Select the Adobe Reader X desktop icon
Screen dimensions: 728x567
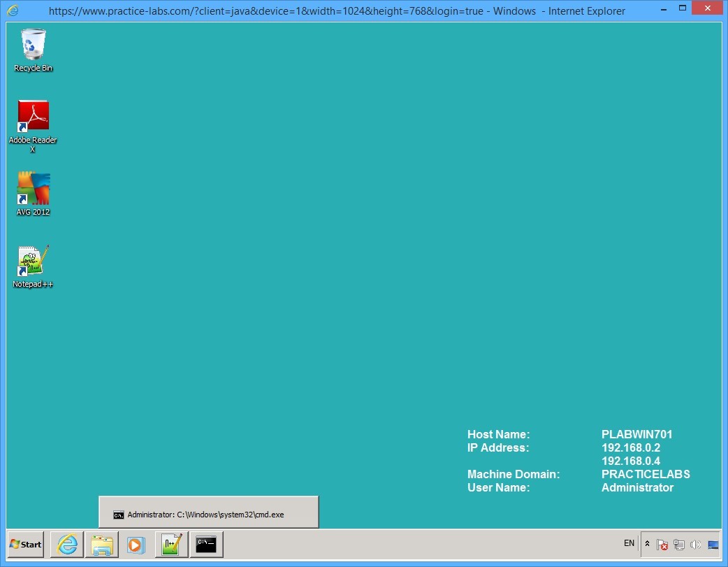point(32,115)
